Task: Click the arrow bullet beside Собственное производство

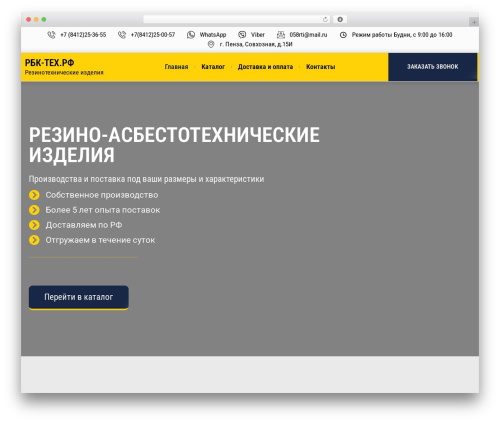Action: tap(34, 195)
